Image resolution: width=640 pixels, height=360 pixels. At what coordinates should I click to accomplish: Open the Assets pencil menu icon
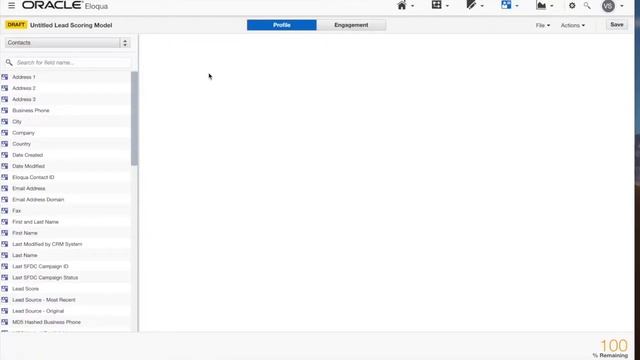471,5
